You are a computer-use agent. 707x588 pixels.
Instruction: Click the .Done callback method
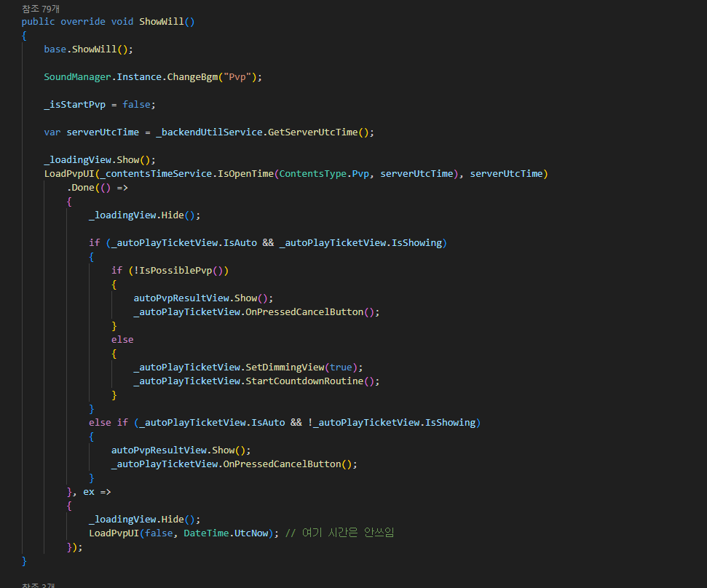point(82,187)
